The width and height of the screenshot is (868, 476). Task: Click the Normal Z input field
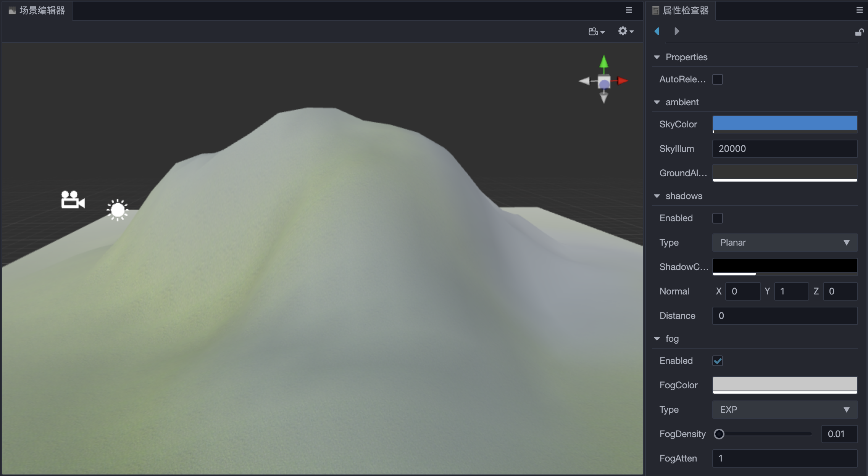tap(841, 291)
